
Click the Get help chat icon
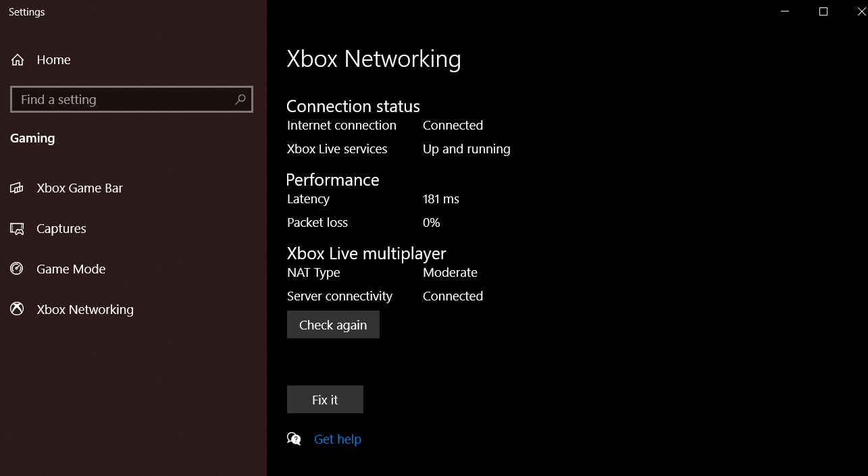pyautogui.click(x=294, y=440)
